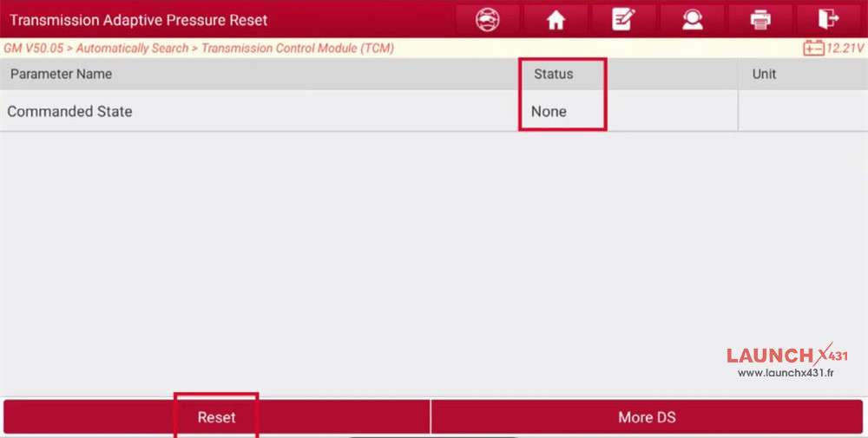This screenshot has width=868, height=438.
Task: Open the edit/feedback note icon
Action: tap(624, 20)
